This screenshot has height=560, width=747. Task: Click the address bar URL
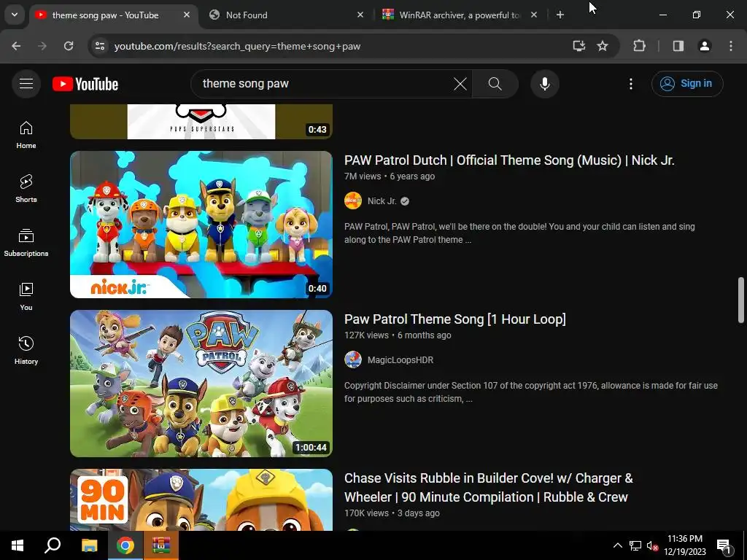pos(237,46)
